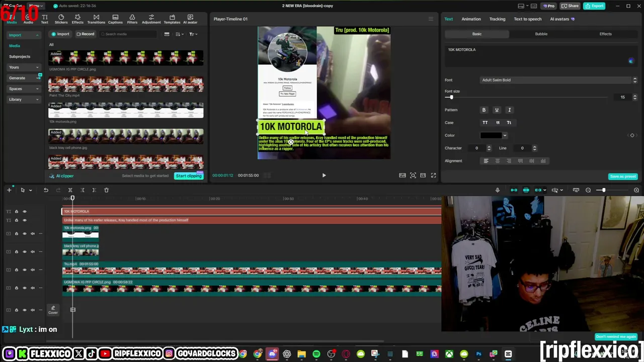Toggle visibility of the 10K MOTOROLA text track
Image resolution: width=644 pixels, height=362 pixels.
pyautogui.click(x=25, y=212)
